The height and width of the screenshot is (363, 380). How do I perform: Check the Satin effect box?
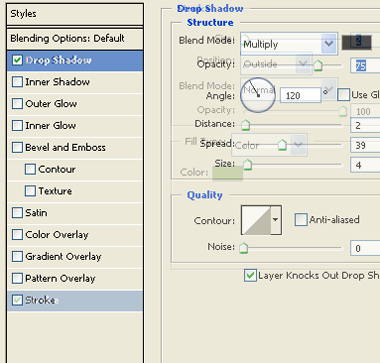click(17, 213)
